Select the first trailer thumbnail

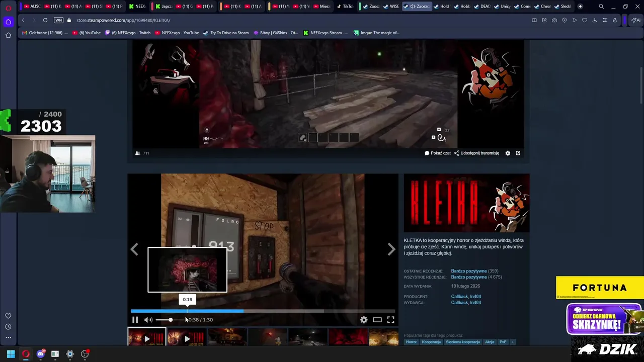(x=146, y=337)
